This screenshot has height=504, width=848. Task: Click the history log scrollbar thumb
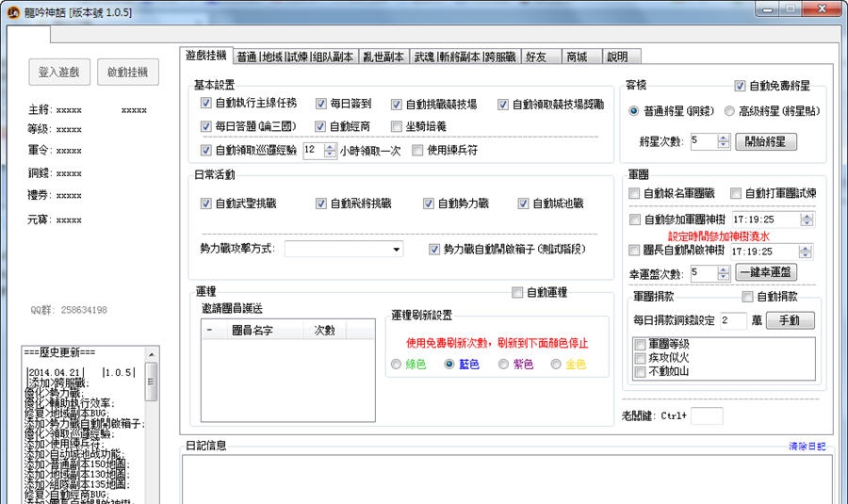tap(152, 382)
